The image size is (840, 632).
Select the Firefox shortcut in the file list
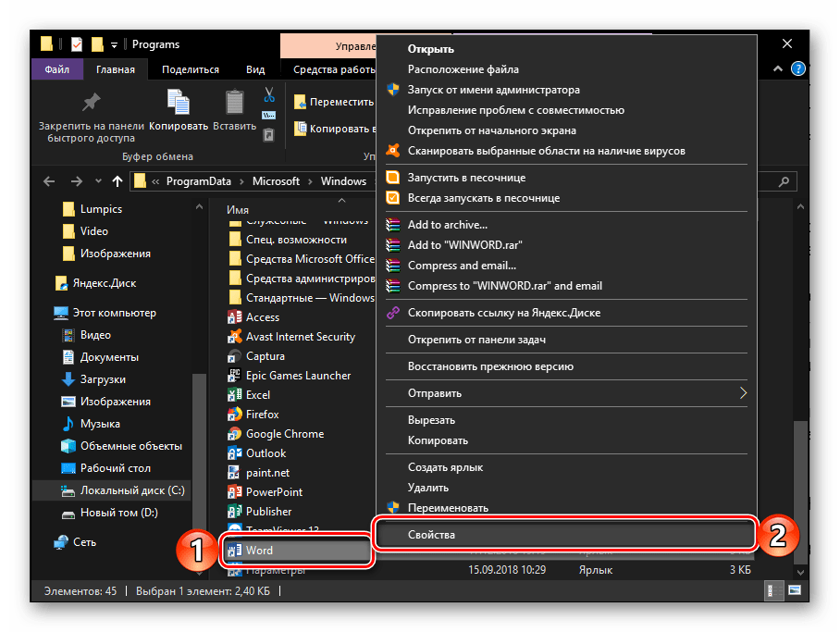coord(234,414)
